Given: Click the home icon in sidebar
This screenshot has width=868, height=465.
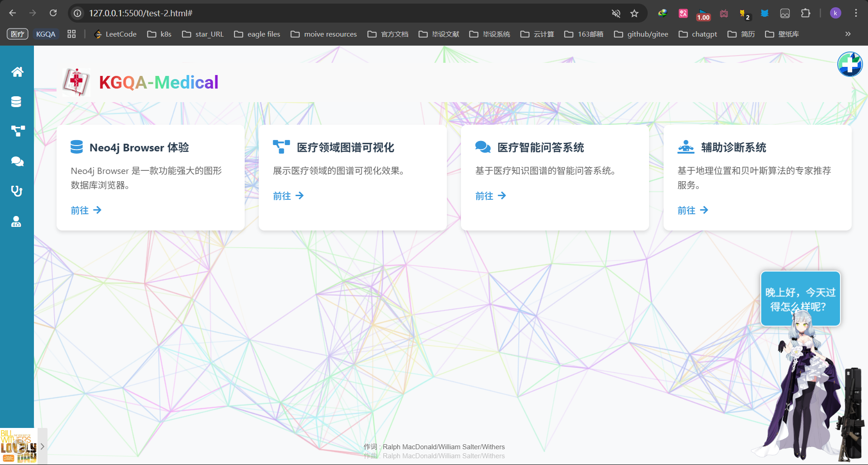Looking at the screenshot, I should [x=17, y=72].
